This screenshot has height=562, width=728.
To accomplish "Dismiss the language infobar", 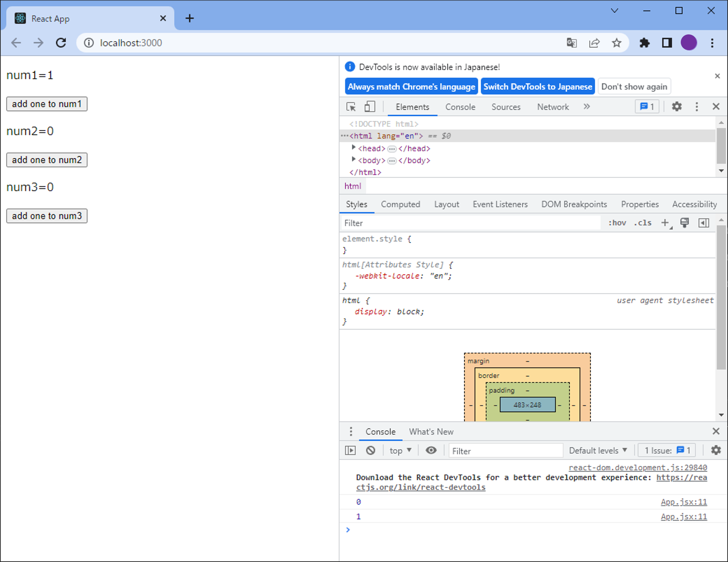I will (717, 76).
